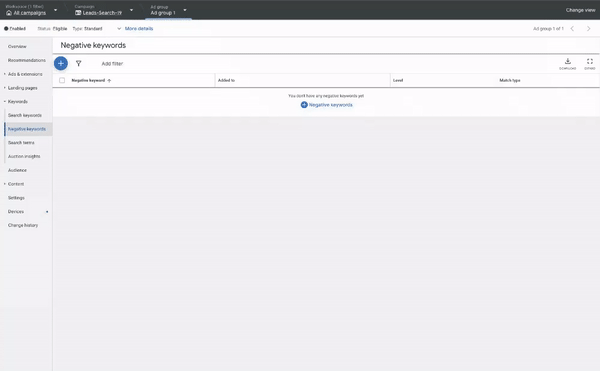
Task: Click the Add filter field
Action: click(112, 63)
